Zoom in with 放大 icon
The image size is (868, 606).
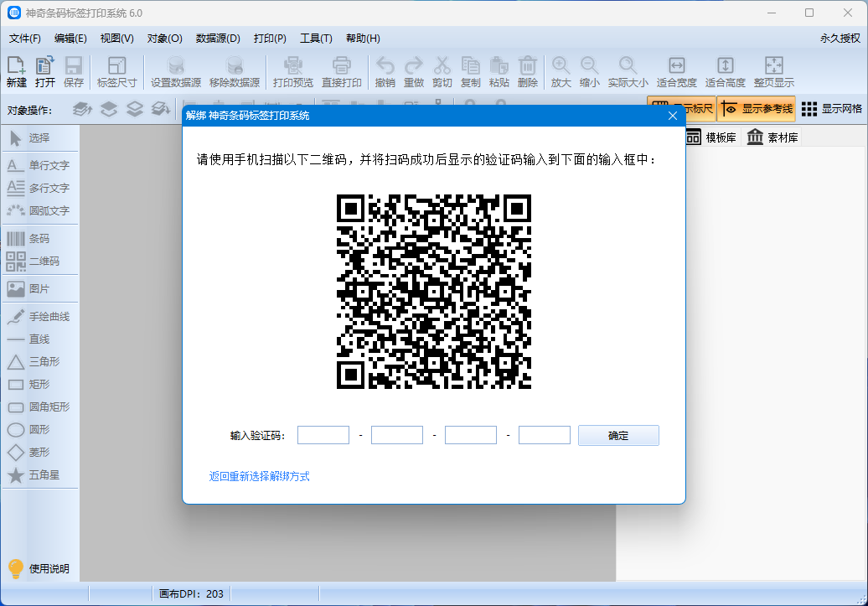coord(561,72)
